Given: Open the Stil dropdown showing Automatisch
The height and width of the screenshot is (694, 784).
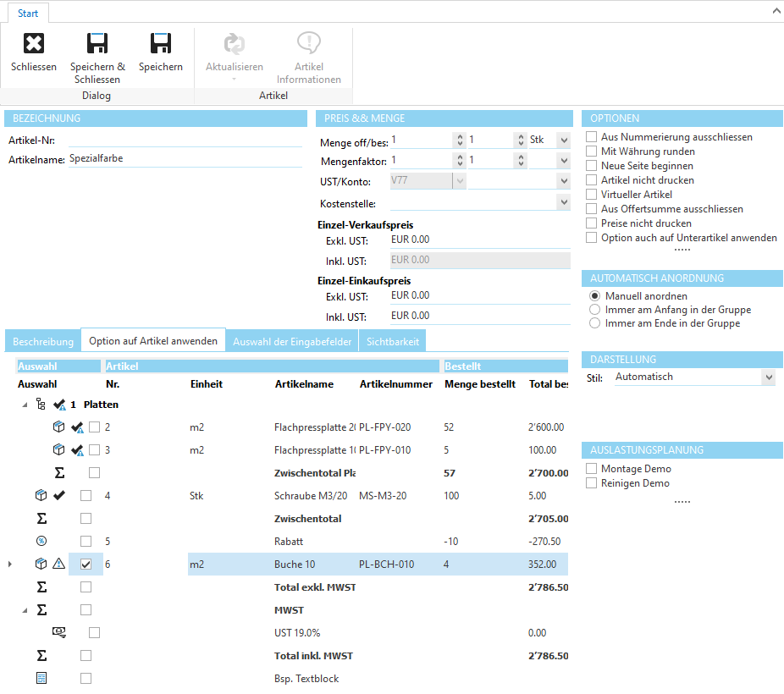Looking at the screenshot, I should click(768, 377).
